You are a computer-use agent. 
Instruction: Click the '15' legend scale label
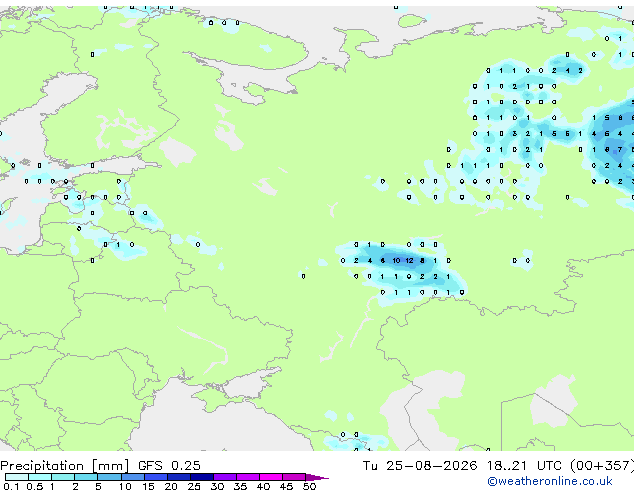click(x=148, y=486)
